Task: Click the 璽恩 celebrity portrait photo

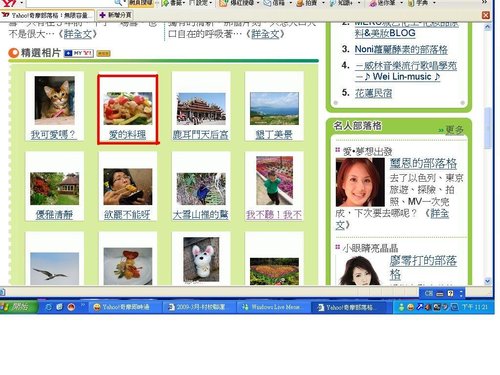Action: pyautogui.click(x=360, y=182)
